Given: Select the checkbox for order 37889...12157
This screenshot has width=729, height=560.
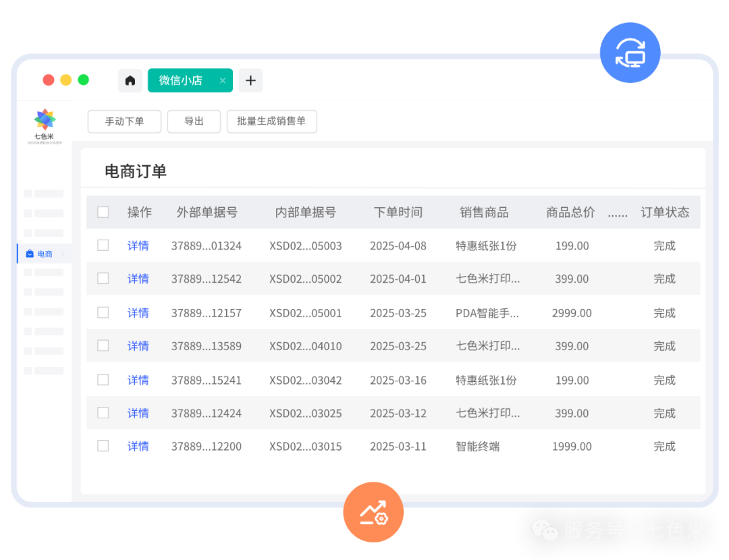Looking at the screenshot, I should point(103,312).
